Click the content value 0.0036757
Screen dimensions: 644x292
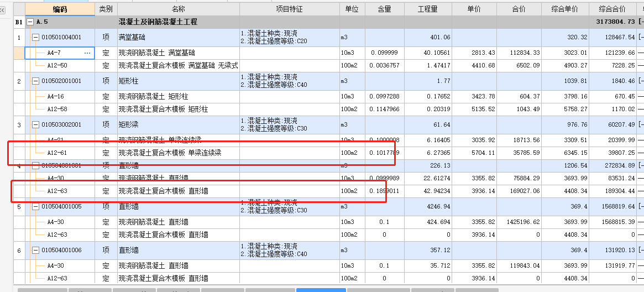(x=384, y=65)
